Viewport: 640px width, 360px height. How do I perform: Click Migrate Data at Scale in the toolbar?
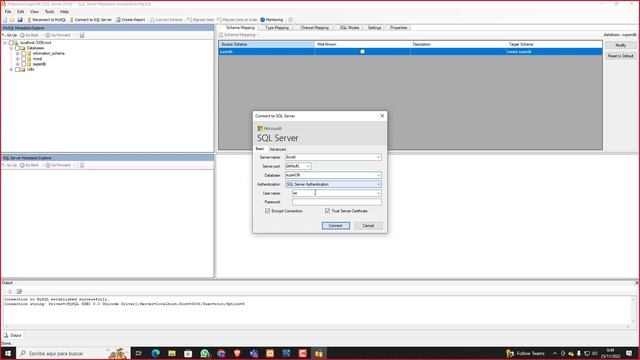pyautogui.click(x=237, y=20)
